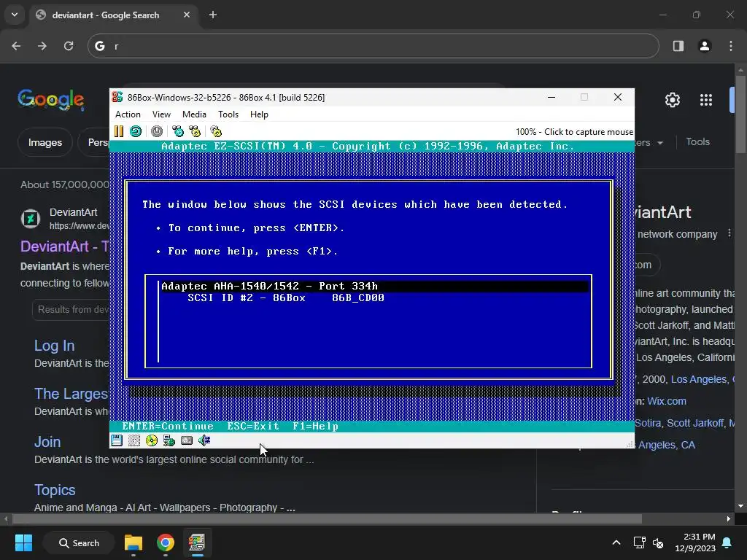Click the DeviantArt favicon in search result
The width and height of the screenshot is (747, 560).
(x=31, y=219)
